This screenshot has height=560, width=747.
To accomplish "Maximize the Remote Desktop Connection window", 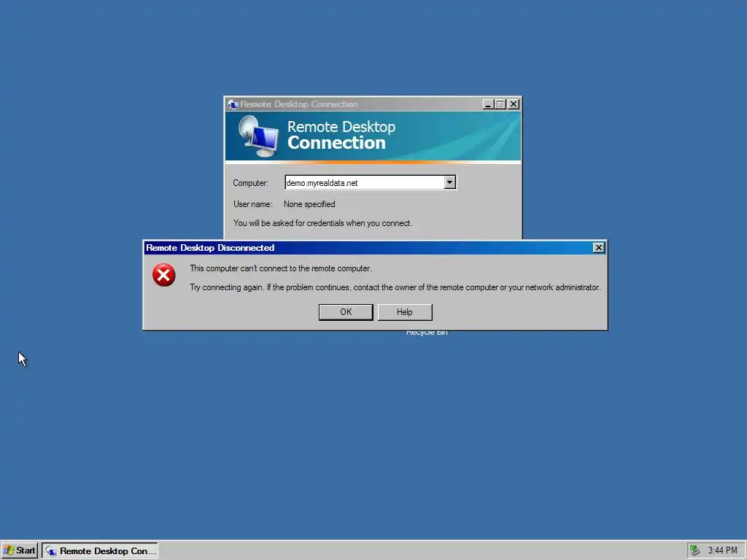I will [500, 104].
